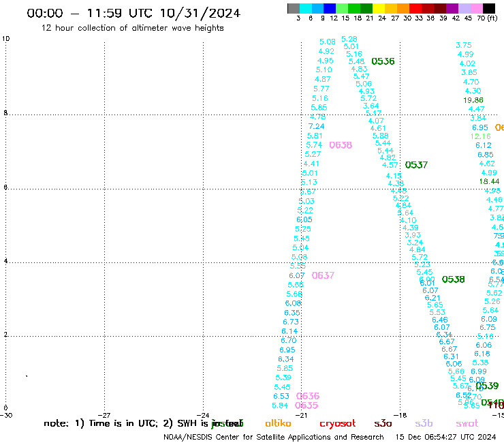Click the pink swot time label 0636
This screenshot has height=443, width=504.
[x=308, y=396]
